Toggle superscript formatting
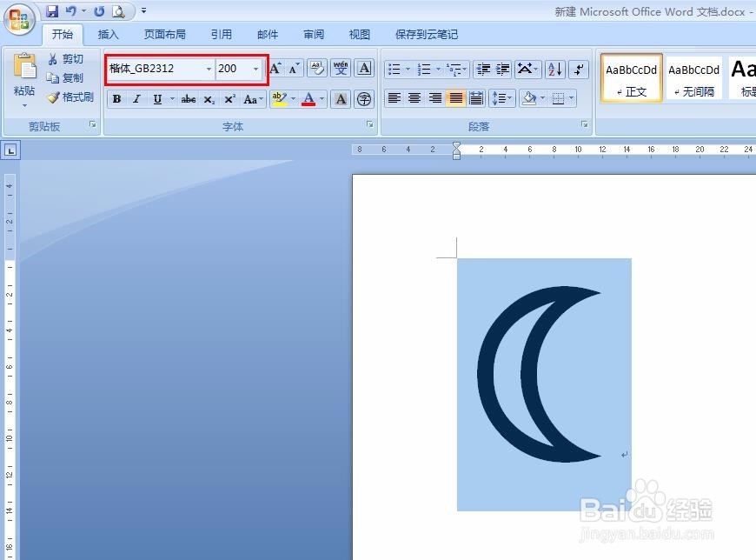Image resolution: width=756 pixels, height=560 pixels. point(230,99)
